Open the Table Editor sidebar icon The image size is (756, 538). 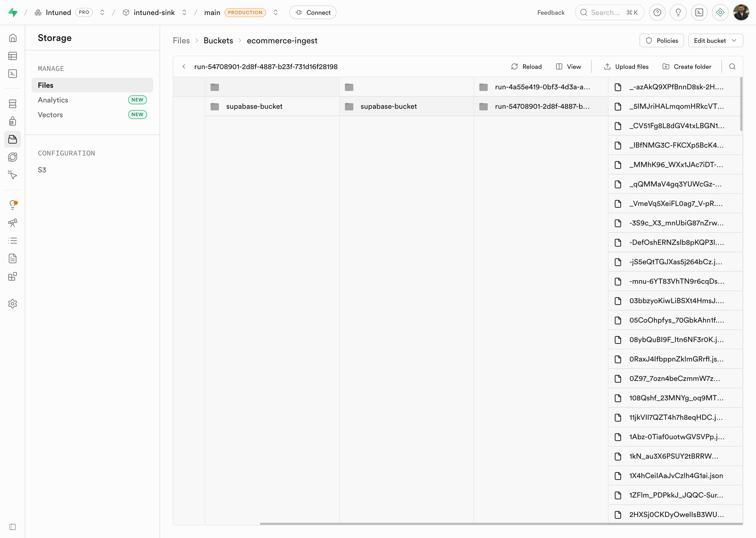(13, 56)
